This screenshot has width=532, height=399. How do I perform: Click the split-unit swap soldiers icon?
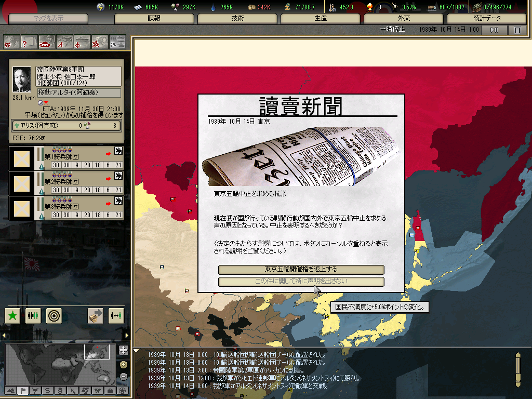(116, 316)
